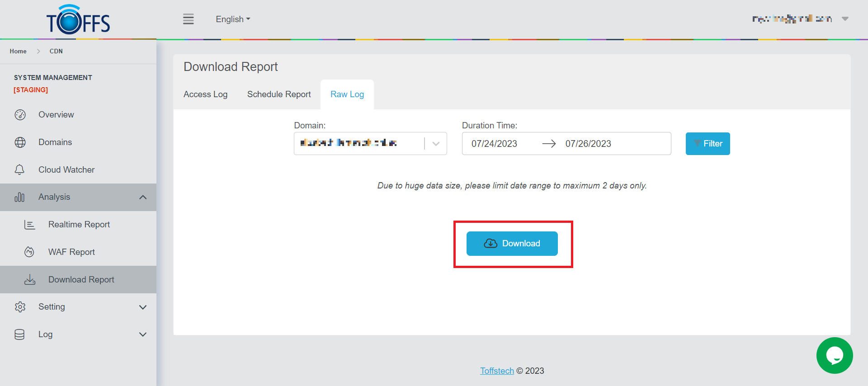Click the Filter button
The height and width of the screenshot is (386, 868).
pyautogui.click(x=708, y=144)
